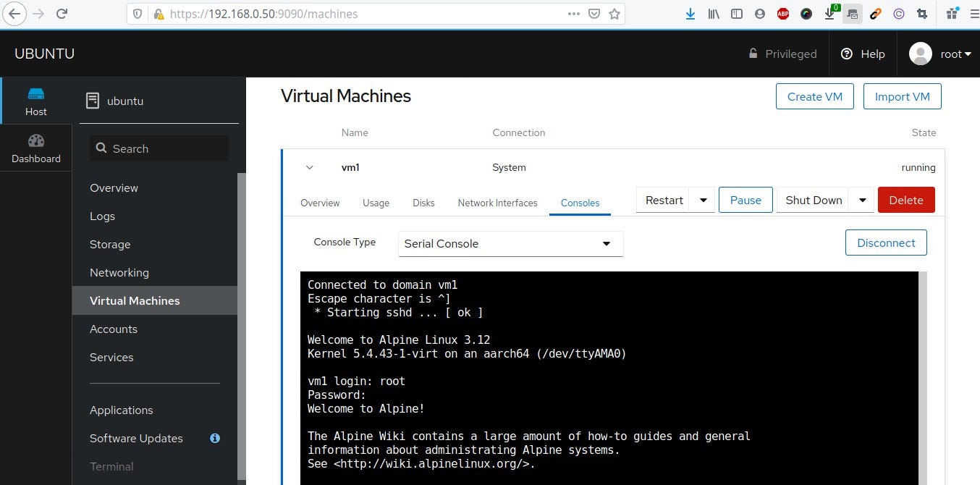The height and width of the screenshot is (485, 980).
Task: Open the Shut Down options dropdown arrow
Action: coord(862,201)
